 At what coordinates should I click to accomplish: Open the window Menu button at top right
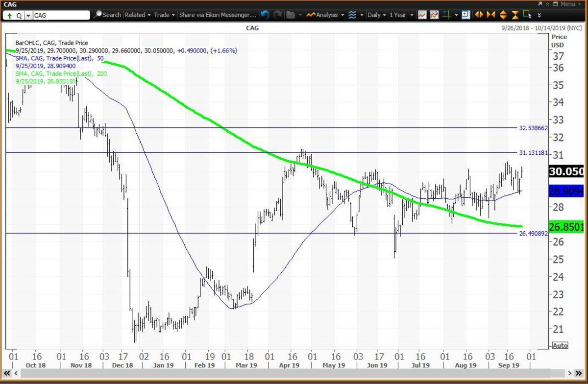pyautogui.click(x=567, y=4)
